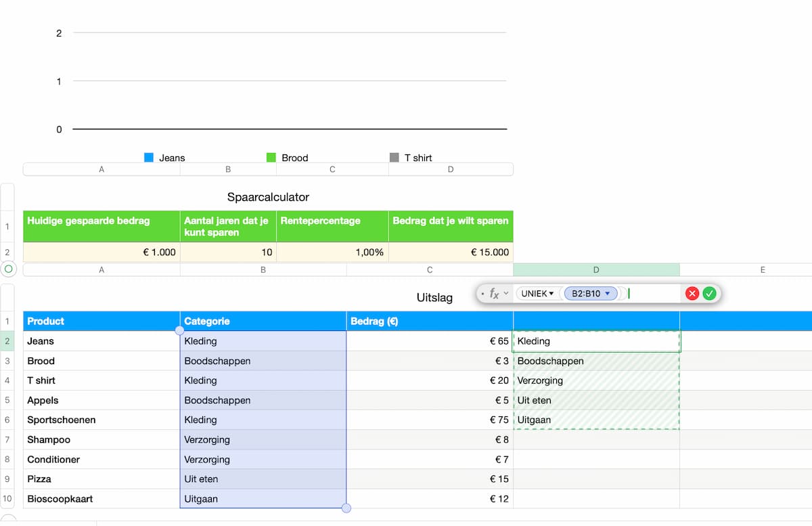This screenshot has width=812, height=526.
Task: Select the € 75 amount cell
Action: click(x=430, y=420)
